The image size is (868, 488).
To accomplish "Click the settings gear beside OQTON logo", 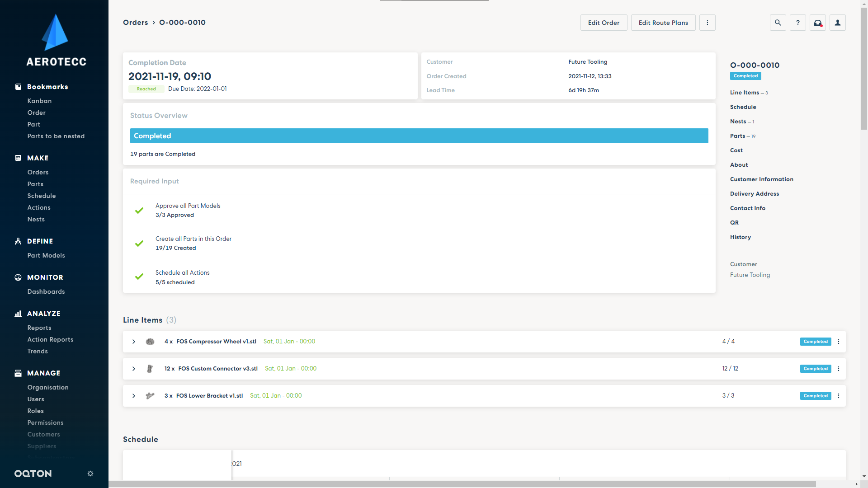I will pyautogui.click(x=90, y=474).
